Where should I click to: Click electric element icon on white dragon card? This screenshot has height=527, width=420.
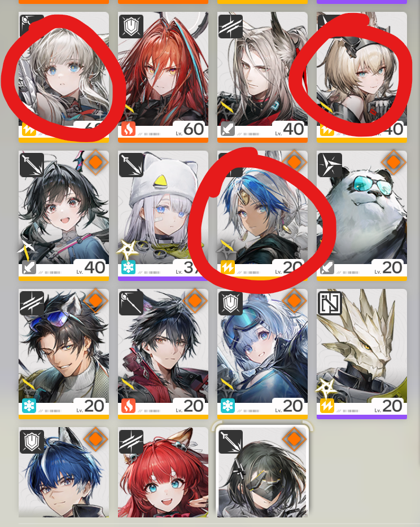coord(327,406)
